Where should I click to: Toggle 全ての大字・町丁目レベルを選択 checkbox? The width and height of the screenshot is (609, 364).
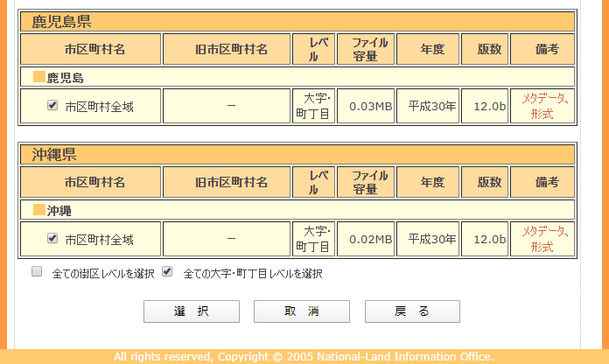(167, 272)
